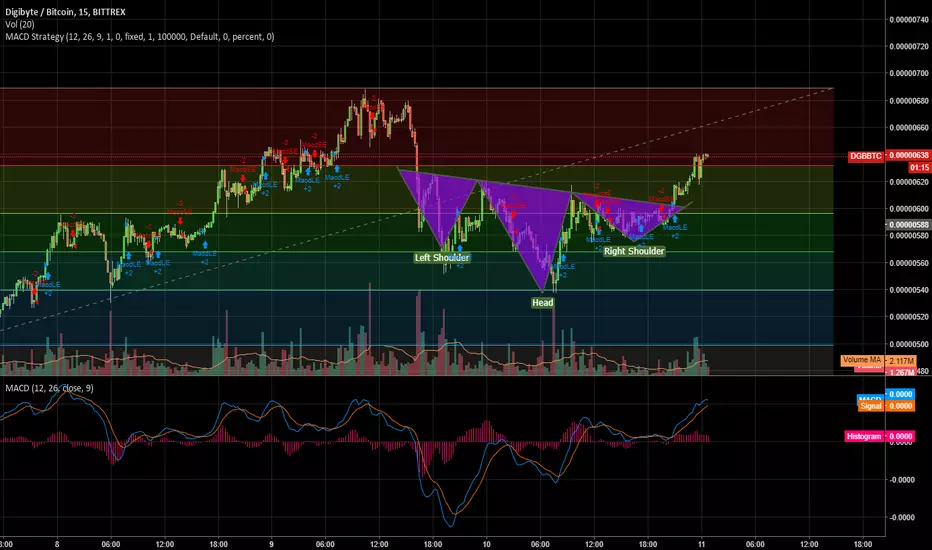The height and width of the screenshot is (550, 932).
Task: Click the Digibyte / Bitcoin symbol title
Action: pos(65,12)
